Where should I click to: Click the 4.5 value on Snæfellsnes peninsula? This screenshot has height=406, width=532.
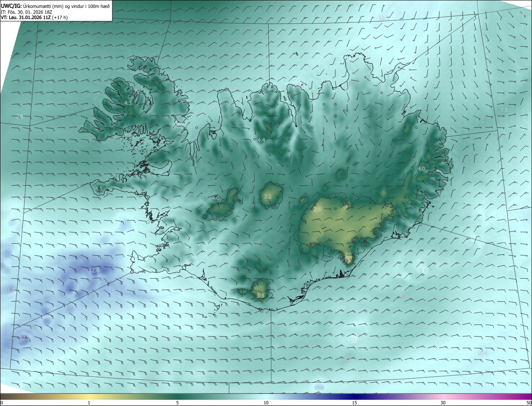[99, 188]
